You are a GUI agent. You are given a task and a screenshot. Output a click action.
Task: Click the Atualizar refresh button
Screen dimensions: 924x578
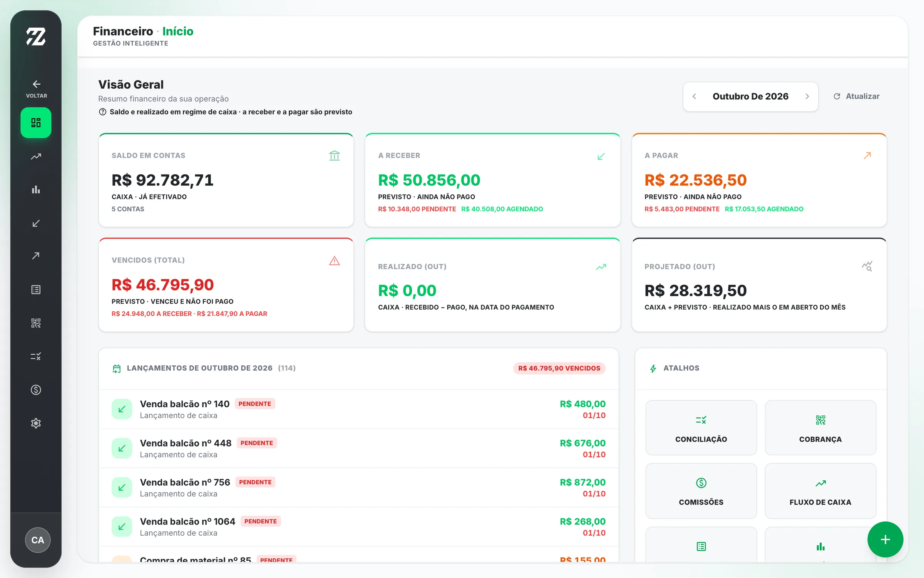click(x=856, y=96)
